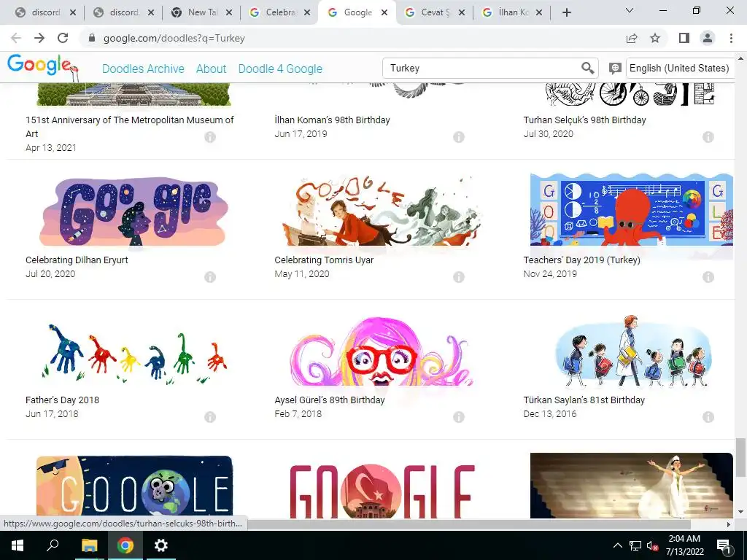
Task: Click the vertical page scrollbar thumb
Action: 740,457
